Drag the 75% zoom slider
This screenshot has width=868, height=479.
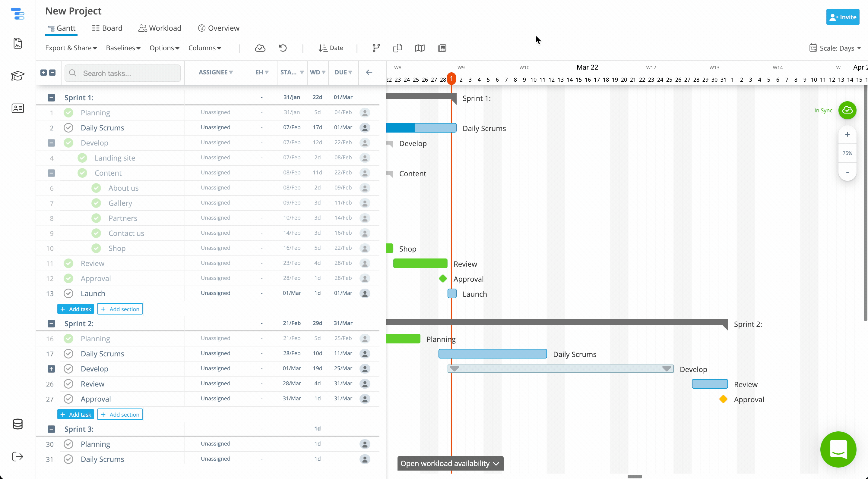pos(848,153)
